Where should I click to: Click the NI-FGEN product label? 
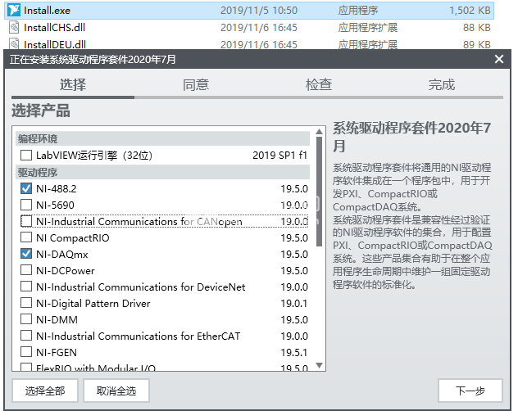[x=57, y=352]
